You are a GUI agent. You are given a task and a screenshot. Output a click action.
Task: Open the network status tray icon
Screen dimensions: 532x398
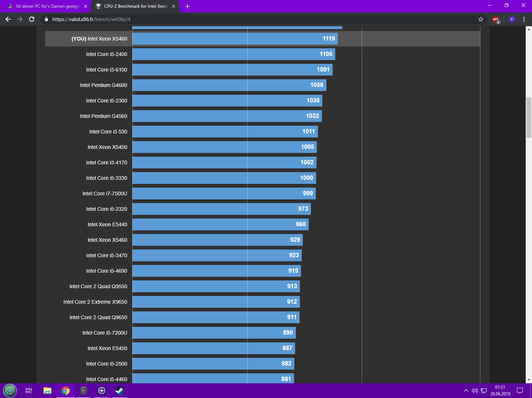(x=484, y=391)
